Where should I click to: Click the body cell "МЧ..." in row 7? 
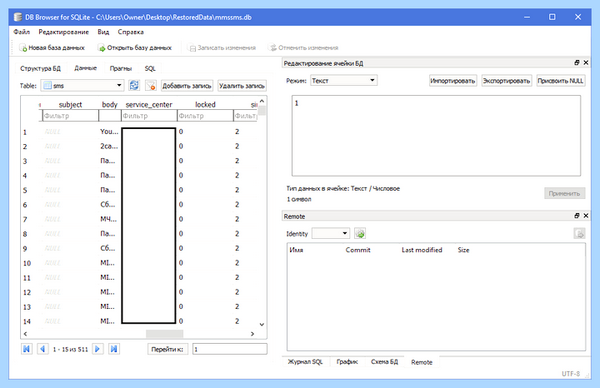[x=109, y=219]
